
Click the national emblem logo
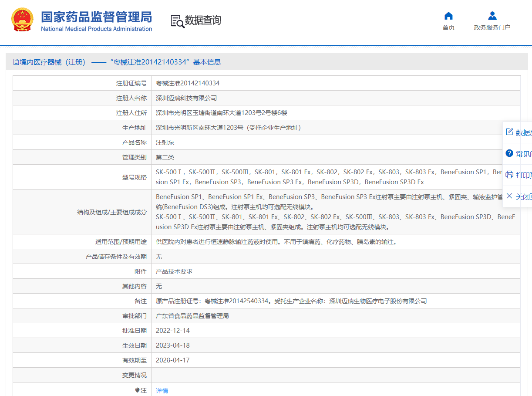pyautogui.click(x=22, y=20)
